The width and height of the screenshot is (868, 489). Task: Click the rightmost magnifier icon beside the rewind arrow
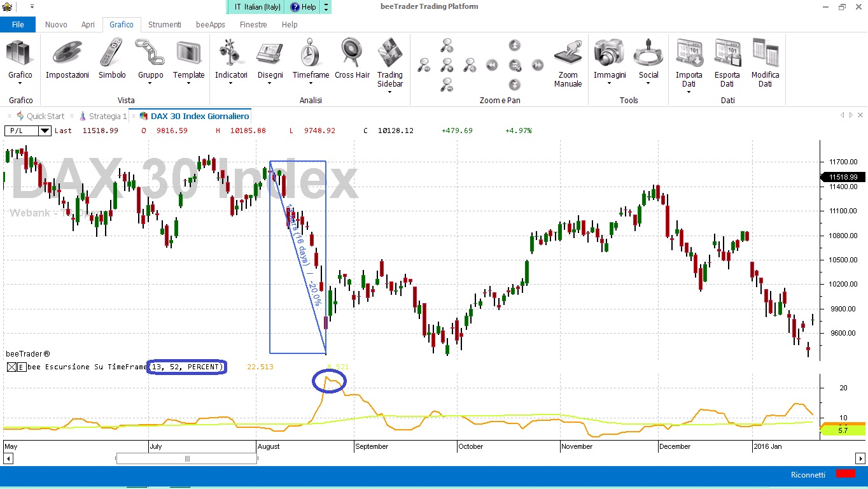pos(470,65)
